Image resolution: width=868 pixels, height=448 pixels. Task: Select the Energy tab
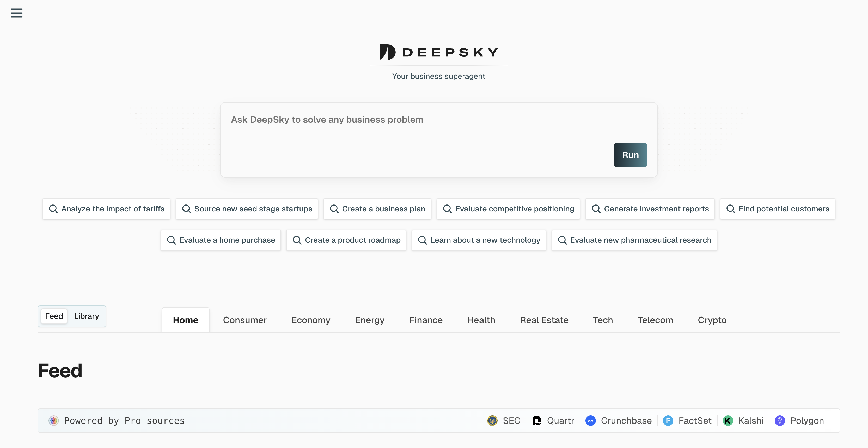tap(370, 320)
